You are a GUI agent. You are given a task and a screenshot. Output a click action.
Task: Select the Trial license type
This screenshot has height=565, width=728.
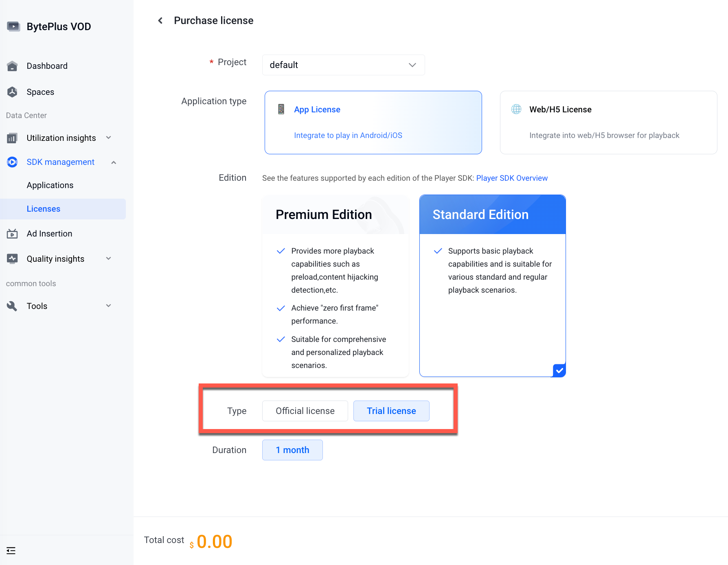tap(391, 411)
